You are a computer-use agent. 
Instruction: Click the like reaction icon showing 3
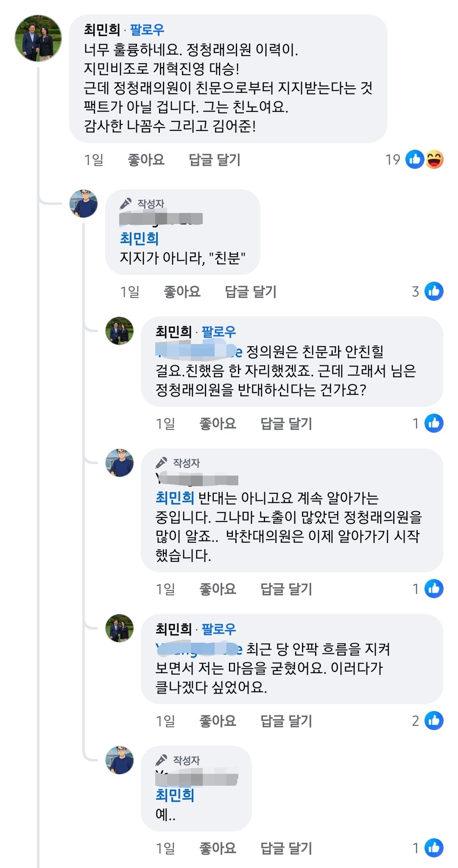434,291
